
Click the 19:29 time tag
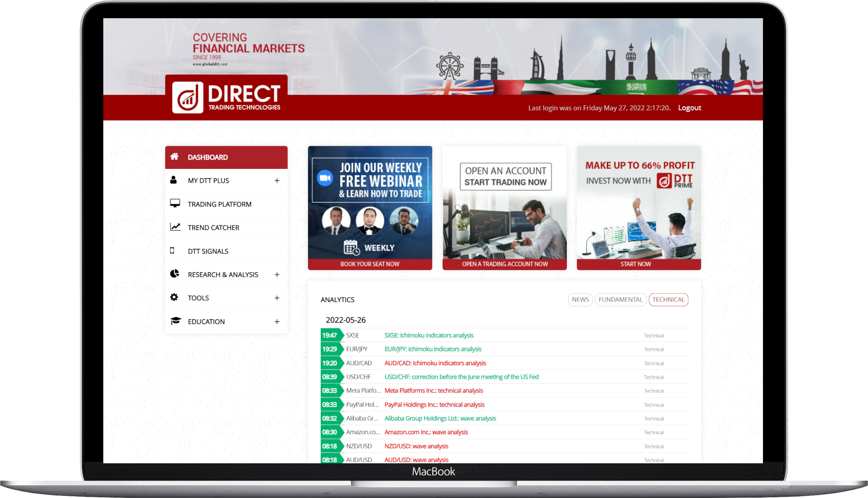click(331, 349)
